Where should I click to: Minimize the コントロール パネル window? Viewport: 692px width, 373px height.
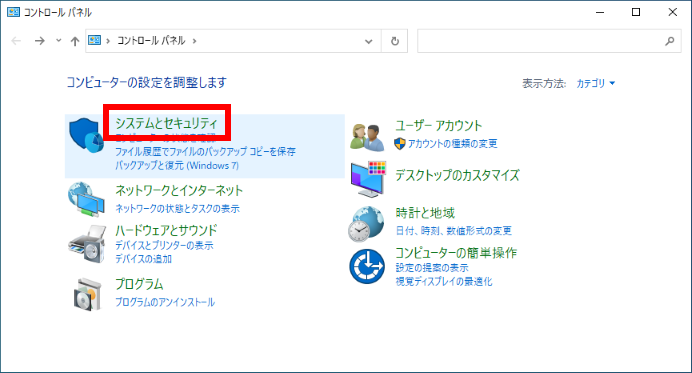600,12
